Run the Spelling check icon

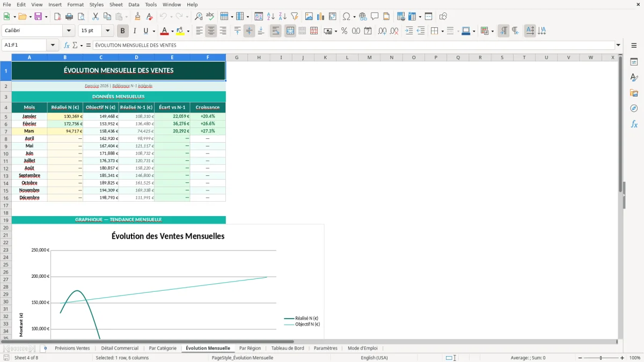[210, 17]
